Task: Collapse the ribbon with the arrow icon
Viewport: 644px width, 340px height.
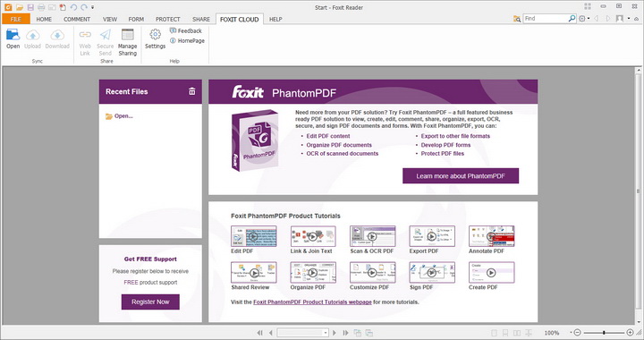Action: [x=637, y=19]
